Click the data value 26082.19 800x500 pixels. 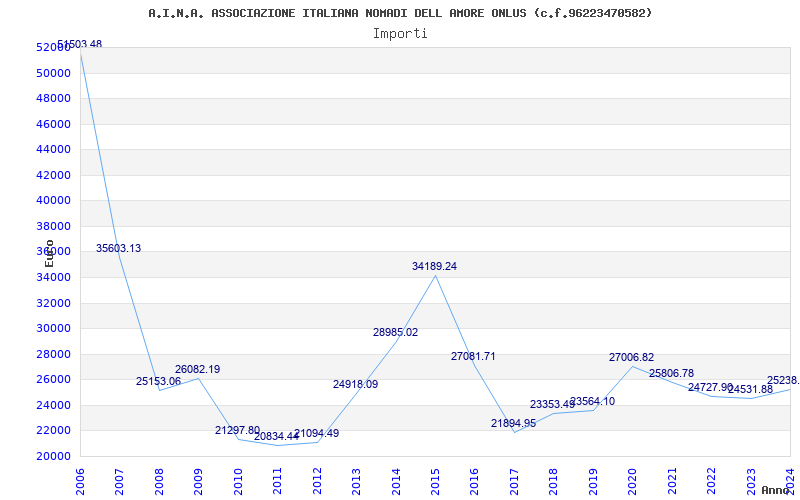click(197, 369)
